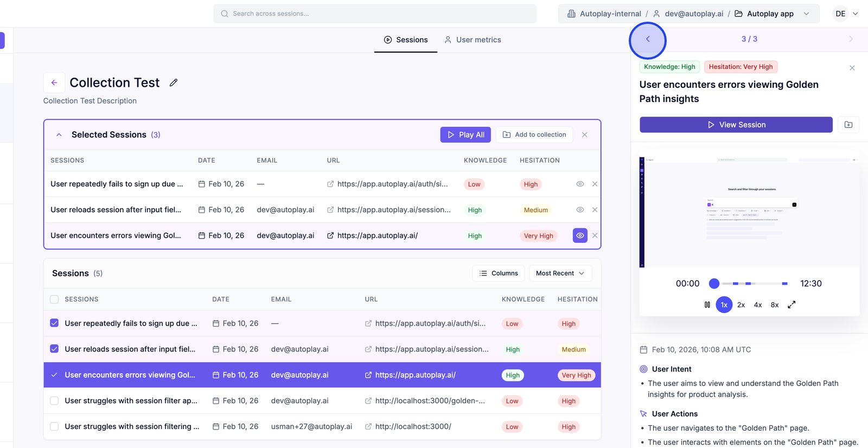Check 'User struggles with session filter ap...' checkbox

click(x=54, y=401)
